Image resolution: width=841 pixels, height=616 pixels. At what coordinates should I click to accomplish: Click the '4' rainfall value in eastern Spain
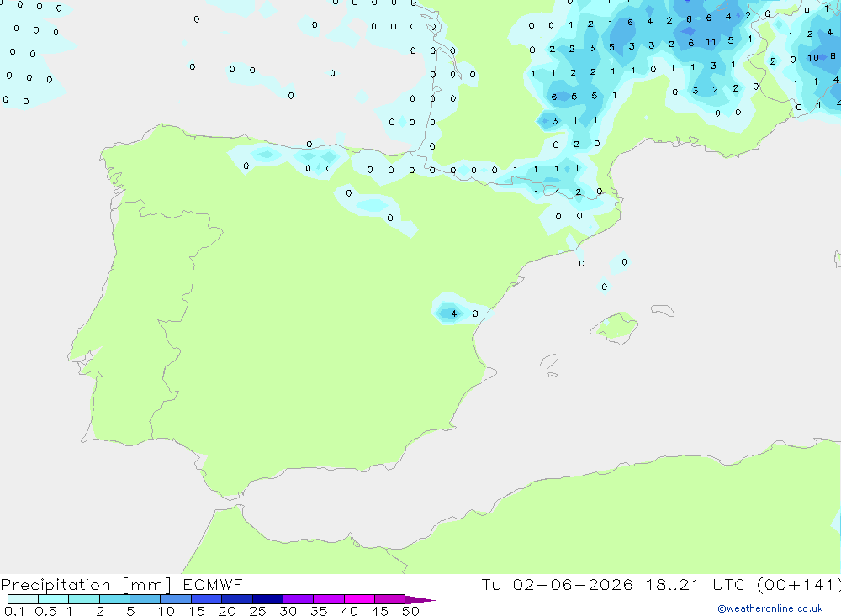454,313
